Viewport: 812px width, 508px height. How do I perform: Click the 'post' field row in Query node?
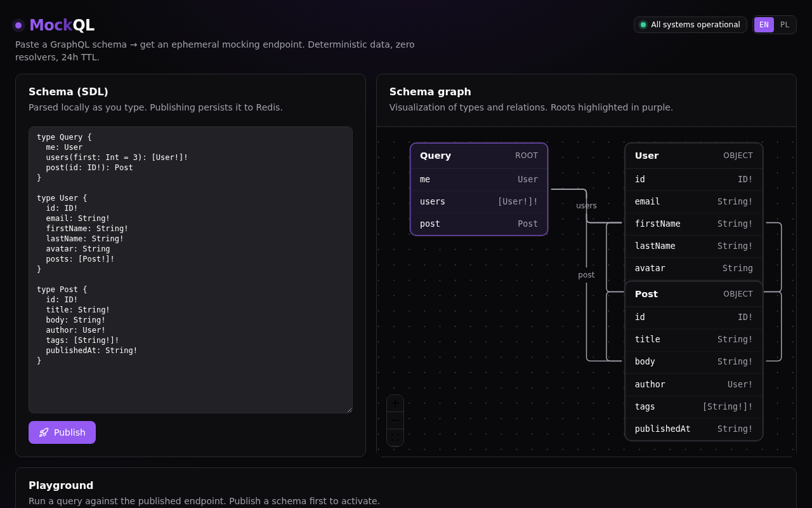479,224
